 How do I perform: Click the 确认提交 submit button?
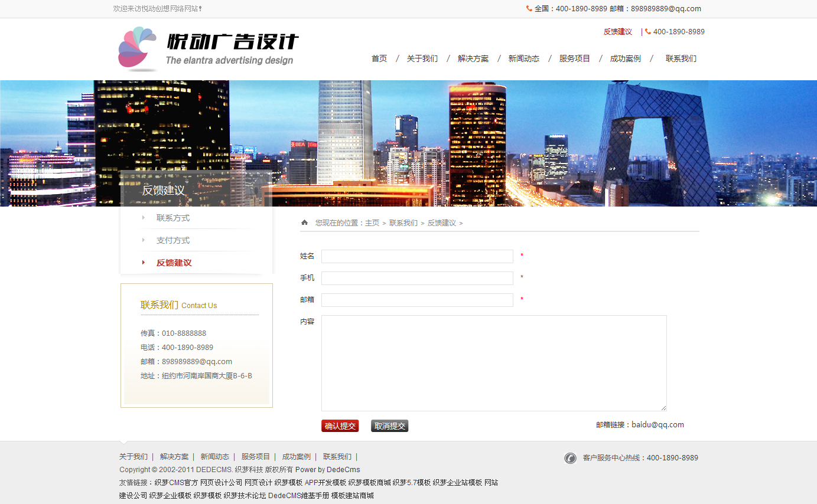coord(340,426)
